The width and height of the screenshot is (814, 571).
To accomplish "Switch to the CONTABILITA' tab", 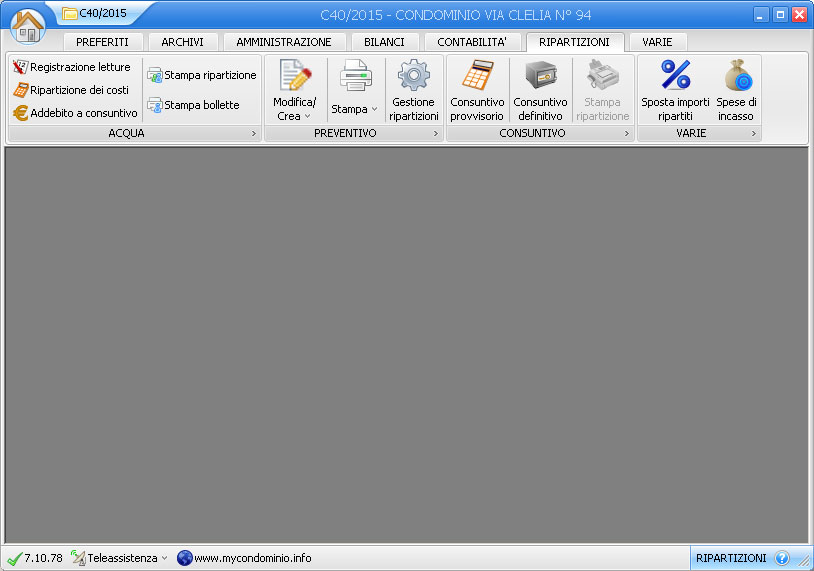I will pyautogui.click(x=472, y=42).
